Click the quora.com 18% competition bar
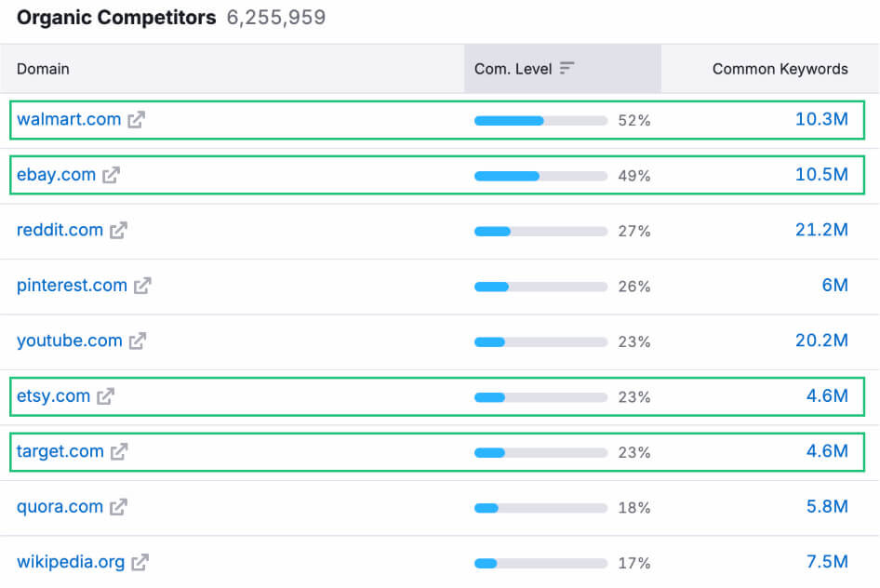The width and height of the screenshot is (880, 588). 540,508
